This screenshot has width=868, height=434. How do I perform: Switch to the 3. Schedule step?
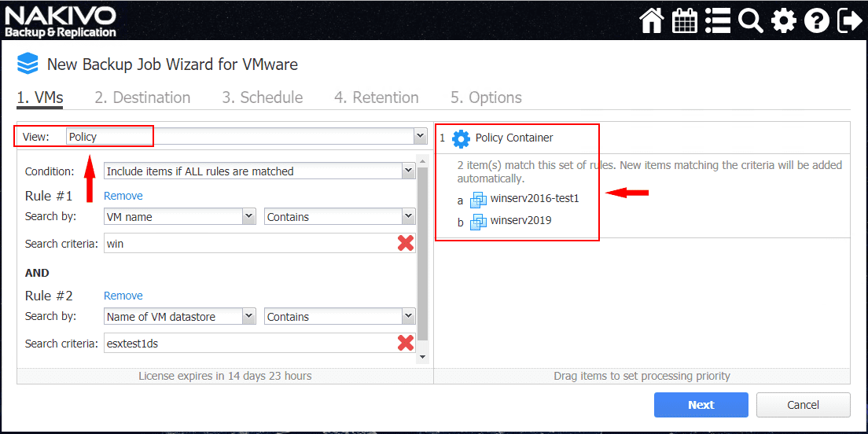coord(263,98)
